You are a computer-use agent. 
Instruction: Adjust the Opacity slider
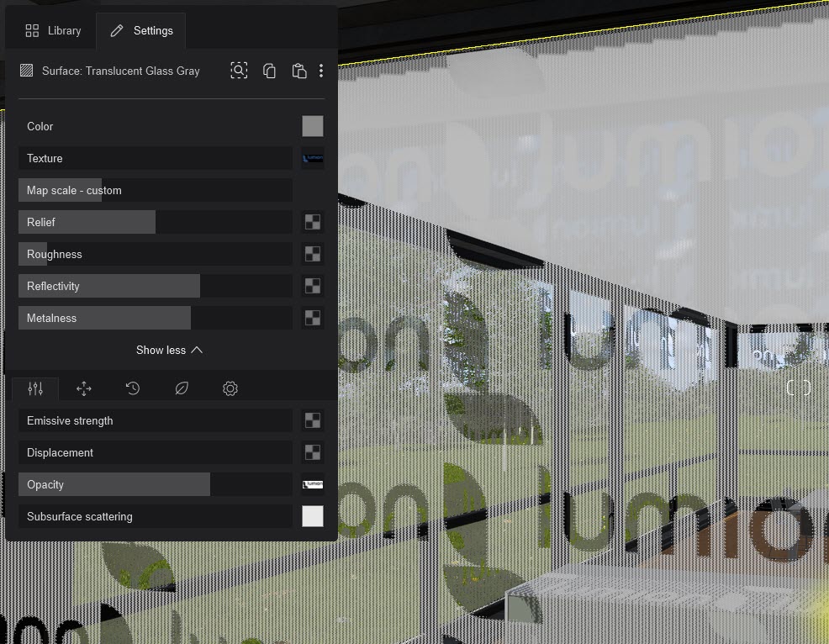click(x=156, y=484)
